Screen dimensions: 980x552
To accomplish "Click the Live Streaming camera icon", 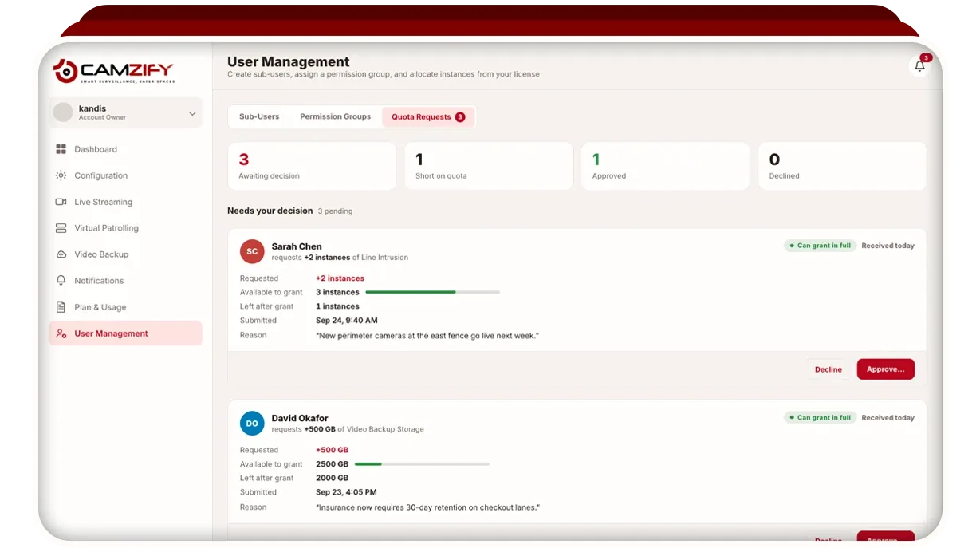I will pyautogui.click(x=61, y=202).
